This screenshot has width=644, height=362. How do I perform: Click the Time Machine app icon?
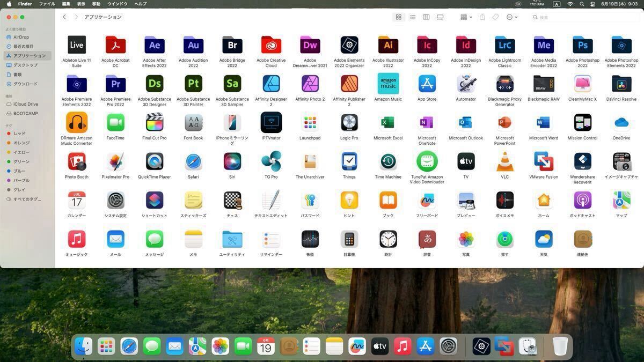tap(388, 161)
